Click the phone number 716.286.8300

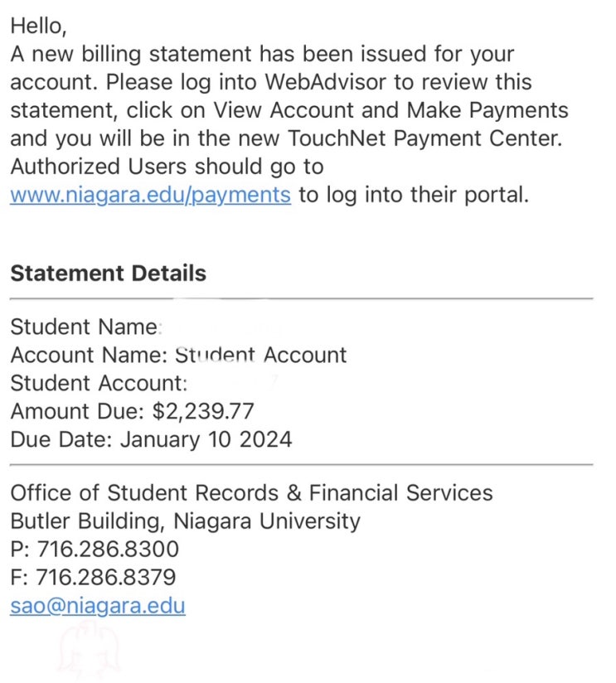(108, 550)
